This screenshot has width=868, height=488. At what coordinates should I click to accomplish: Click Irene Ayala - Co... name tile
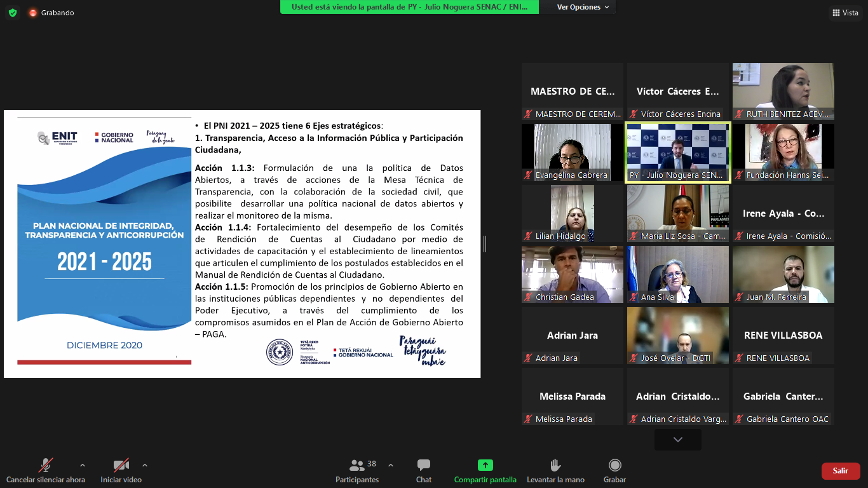click(783, 213)
